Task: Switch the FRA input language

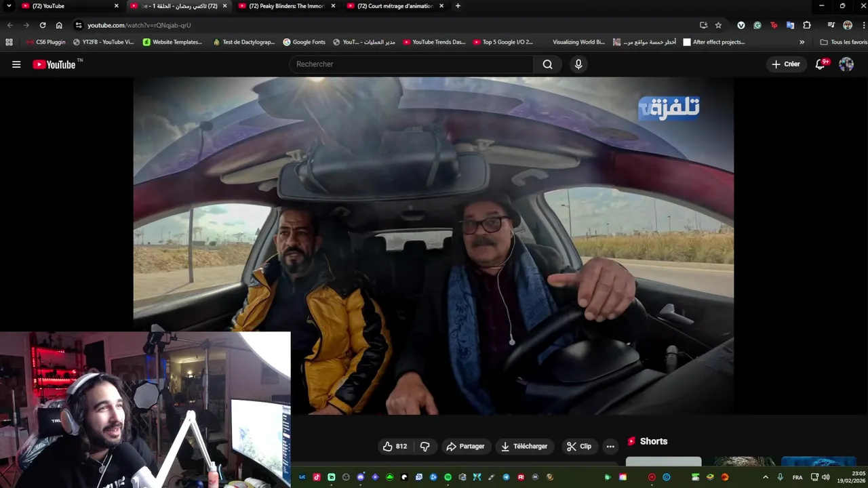Action: 797,477
